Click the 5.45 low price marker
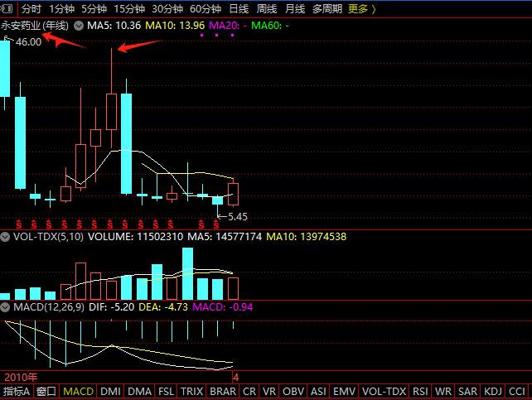532x400 pixels. (x=238, y=217)
